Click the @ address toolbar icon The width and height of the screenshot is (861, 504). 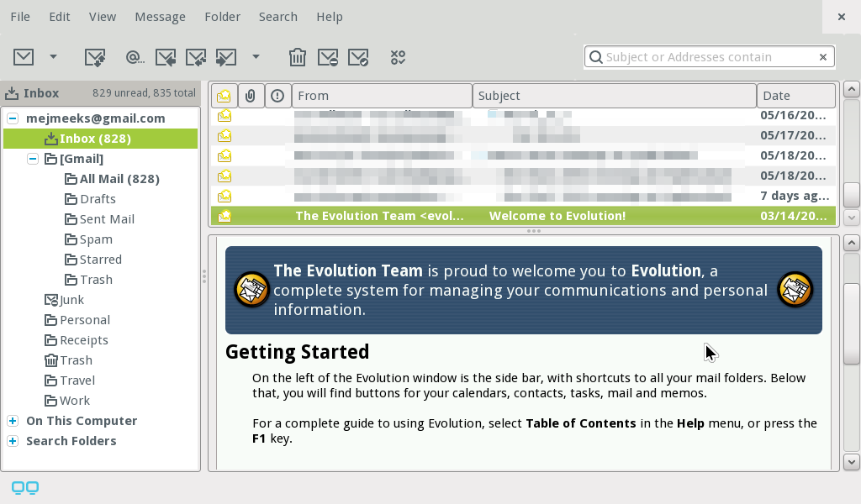click(135, 57)
